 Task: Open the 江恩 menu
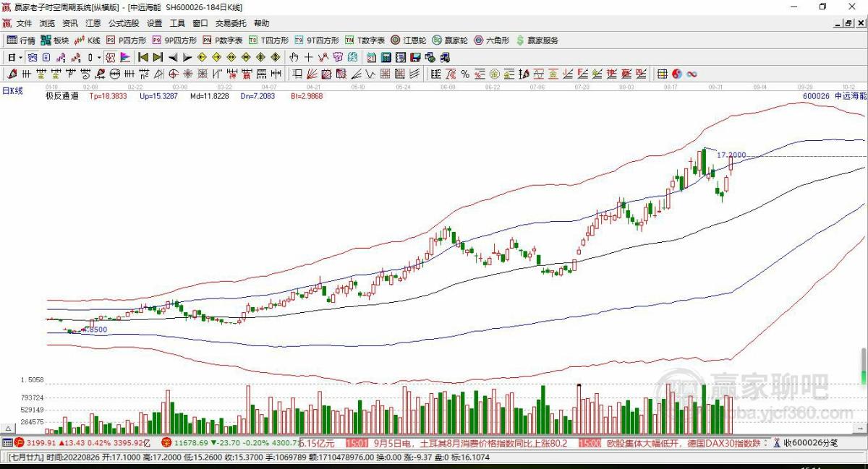click(x=93, y=24)
